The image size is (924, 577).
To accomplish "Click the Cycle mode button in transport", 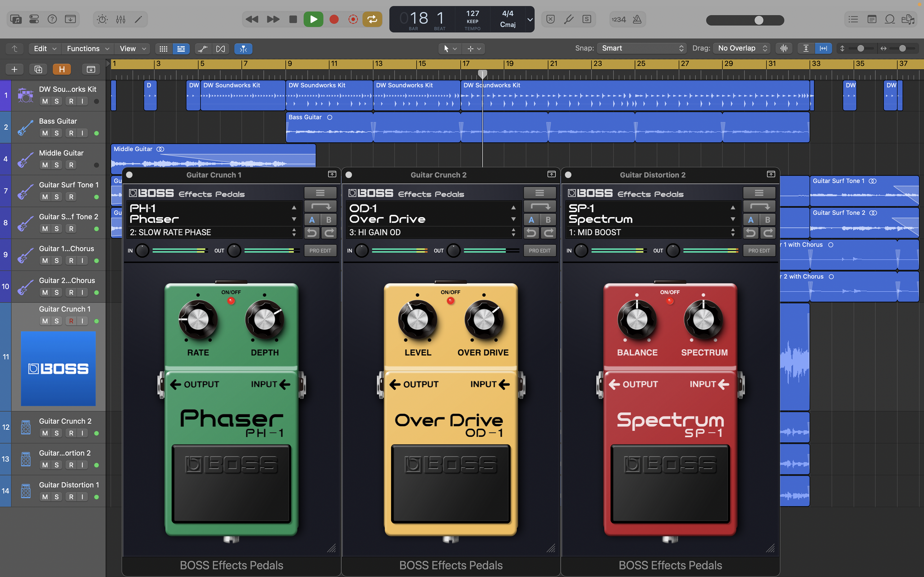I will coord(372,19).
